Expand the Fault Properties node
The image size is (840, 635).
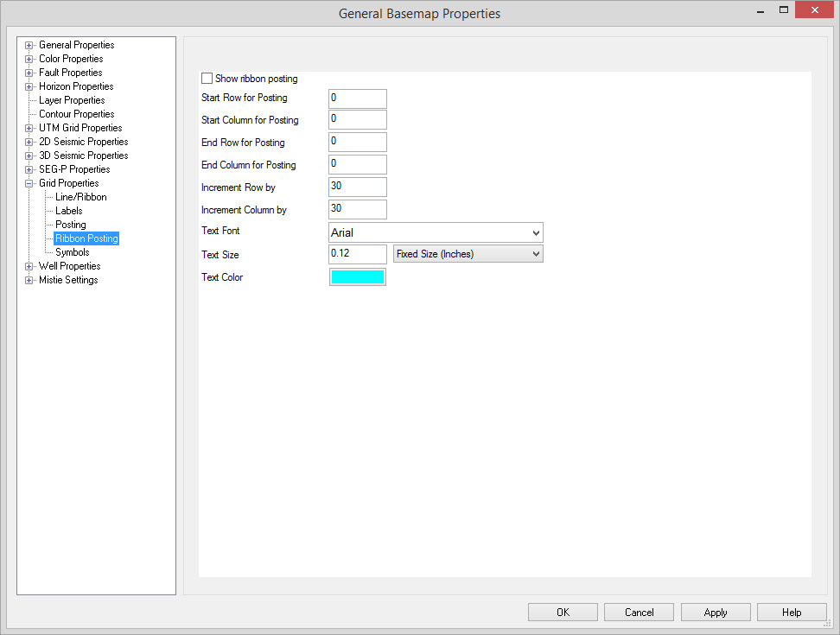click(29, 73)
